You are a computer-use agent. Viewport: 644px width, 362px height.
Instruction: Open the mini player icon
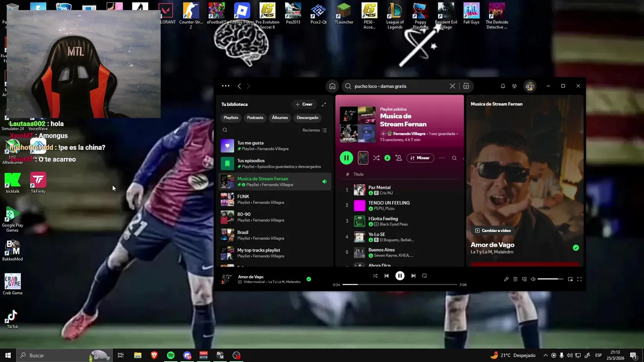coord(570,279)
